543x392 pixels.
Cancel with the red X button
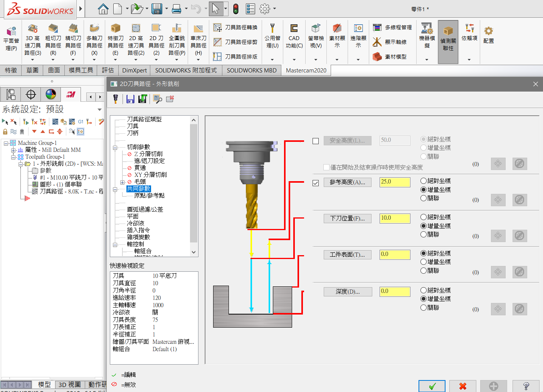click(463, 386)
